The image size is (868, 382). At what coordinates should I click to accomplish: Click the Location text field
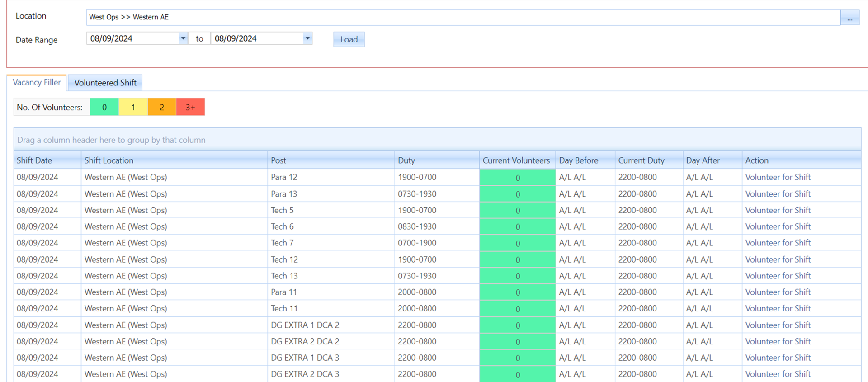(461, 17)
